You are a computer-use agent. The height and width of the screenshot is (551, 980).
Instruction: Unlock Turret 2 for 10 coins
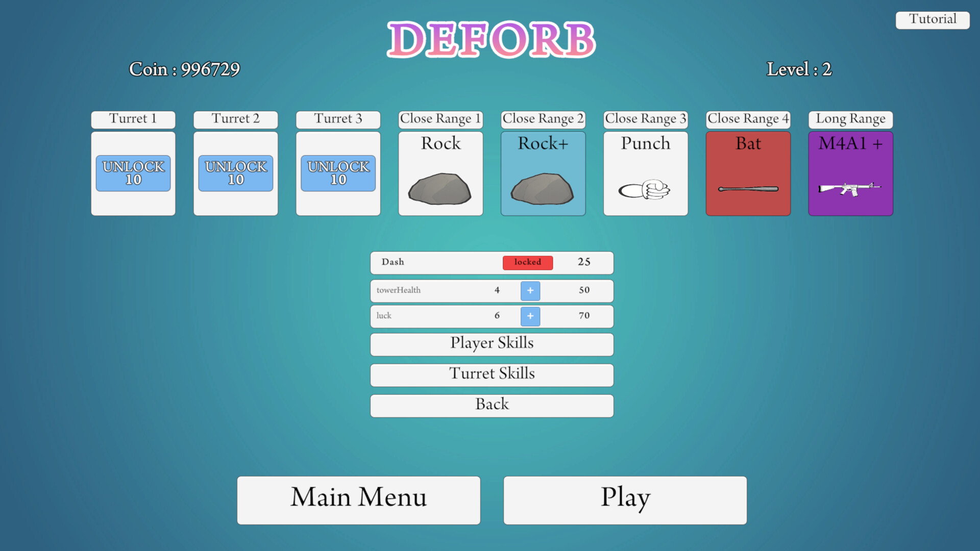236,173
